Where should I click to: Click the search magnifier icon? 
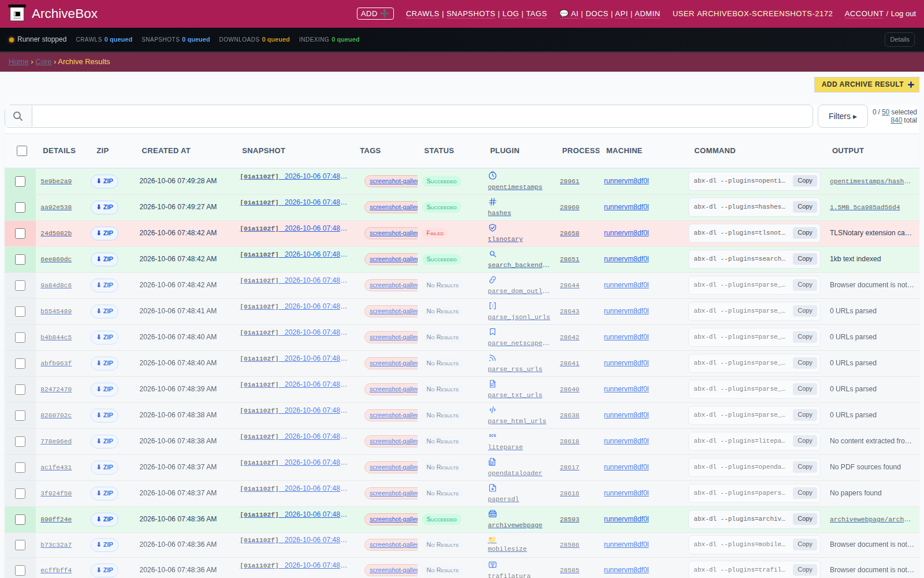(18, 116)
